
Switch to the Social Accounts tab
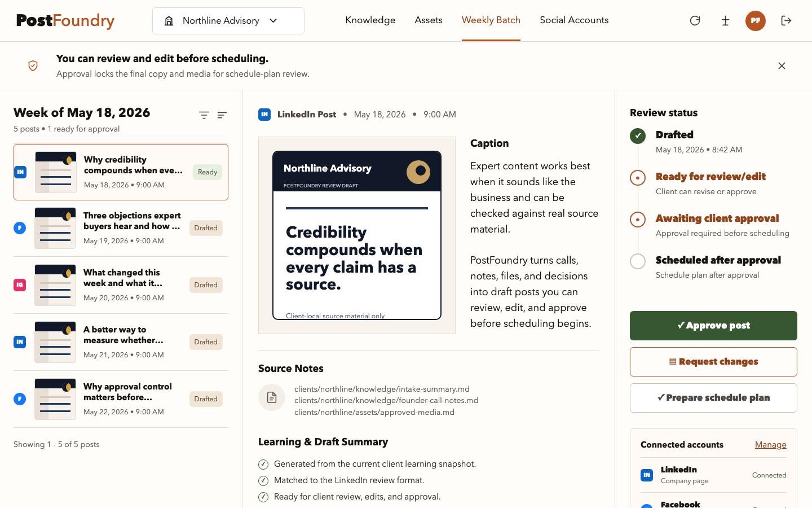click(x=574, y=20)
